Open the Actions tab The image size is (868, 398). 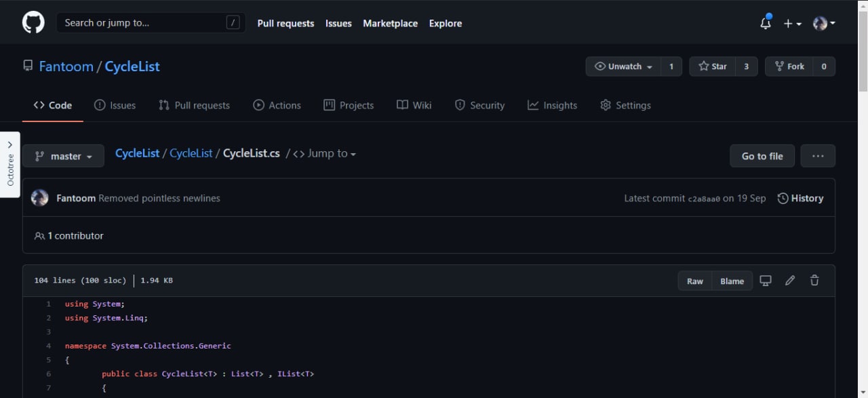(277, 105)
